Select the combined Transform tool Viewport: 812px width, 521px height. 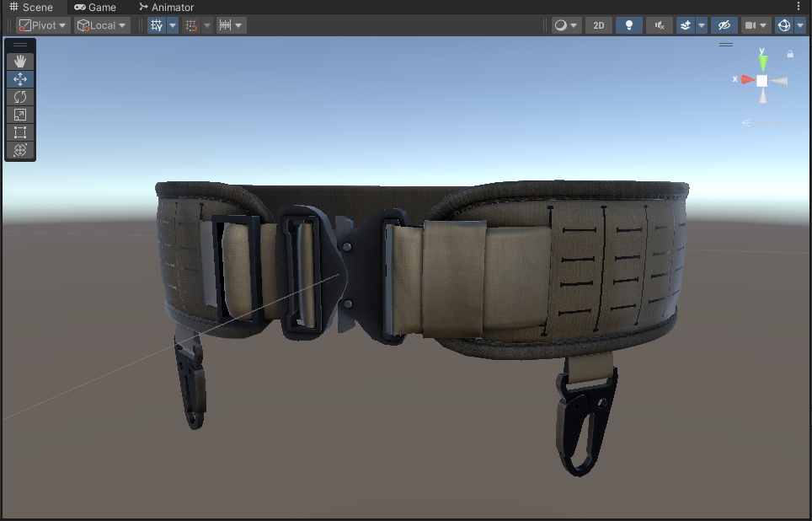click(19, 151)
